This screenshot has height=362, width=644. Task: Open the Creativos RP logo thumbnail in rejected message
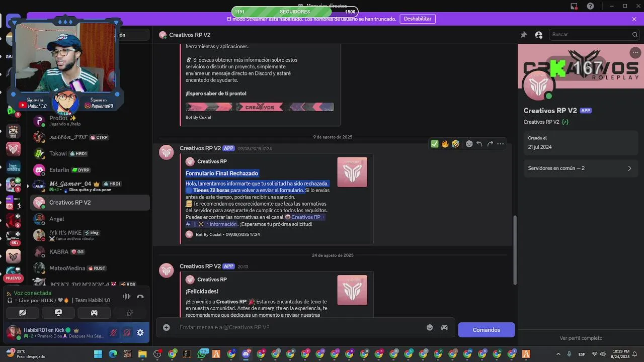click(352, 172)
